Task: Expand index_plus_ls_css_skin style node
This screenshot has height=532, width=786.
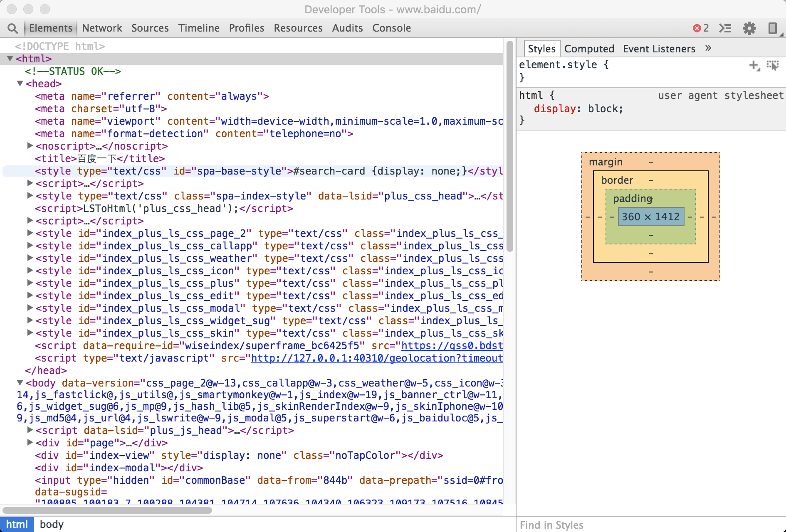Action: click(x=30, y=333)
